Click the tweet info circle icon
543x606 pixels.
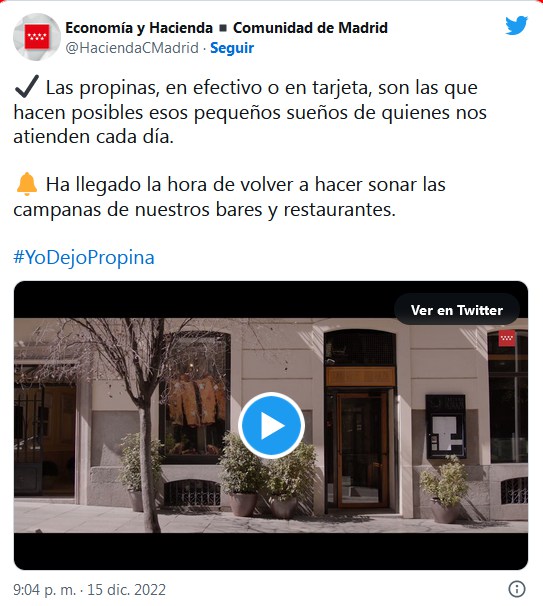(517, 589)
